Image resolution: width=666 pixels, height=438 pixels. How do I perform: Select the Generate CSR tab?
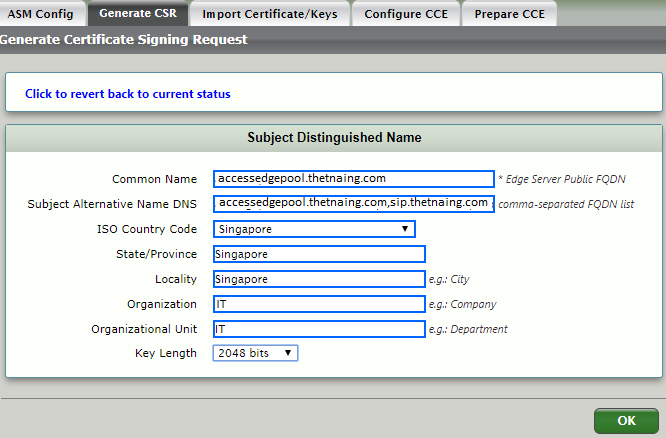138,13
